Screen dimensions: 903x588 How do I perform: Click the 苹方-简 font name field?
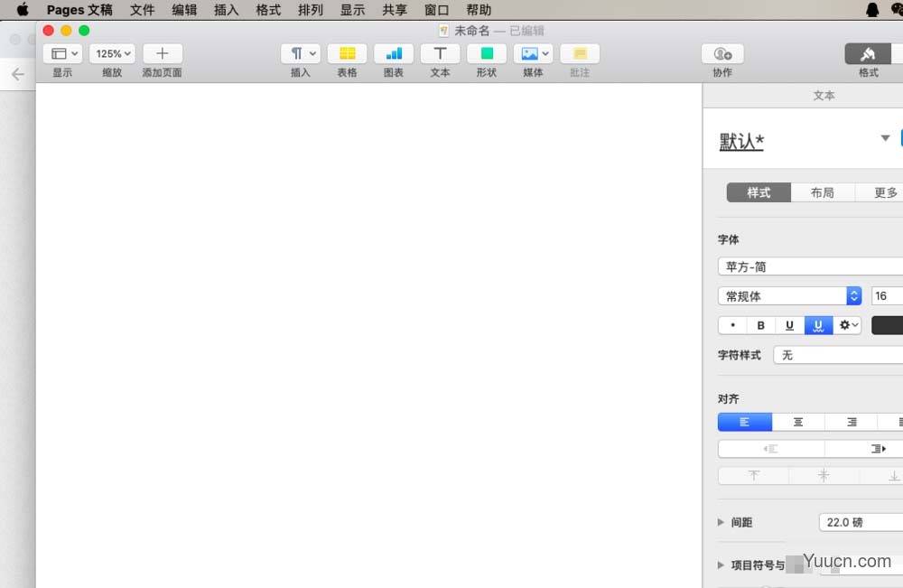(810, 267)
